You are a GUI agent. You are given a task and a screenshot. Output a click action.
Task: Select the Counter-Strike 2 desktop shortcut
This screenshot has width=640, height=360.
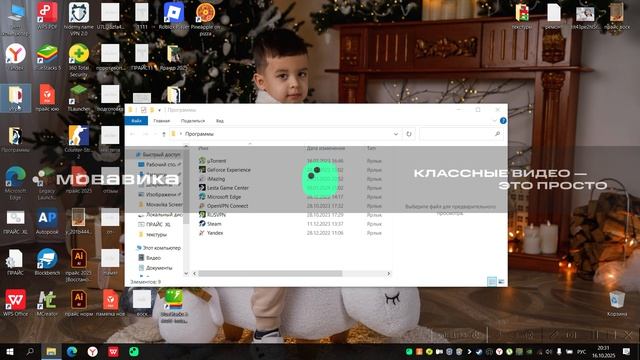tap(78, 141)
